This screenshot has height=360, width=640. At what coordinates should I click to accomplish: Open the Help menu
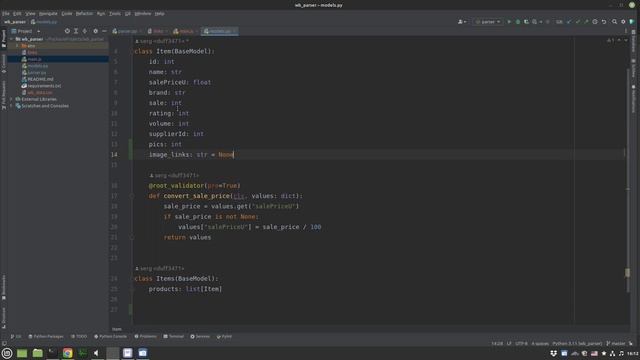(x=160, y=13)
